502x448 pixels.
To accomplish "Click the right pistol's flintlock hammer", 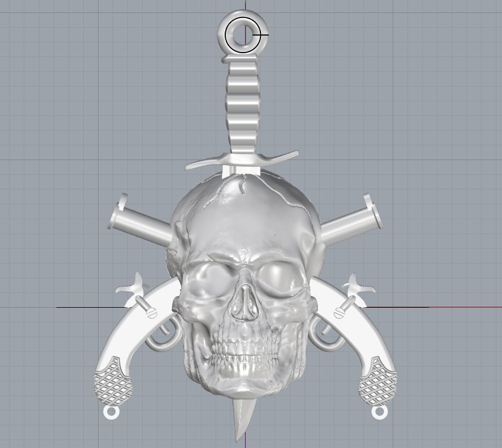I will tap(358, 287).
